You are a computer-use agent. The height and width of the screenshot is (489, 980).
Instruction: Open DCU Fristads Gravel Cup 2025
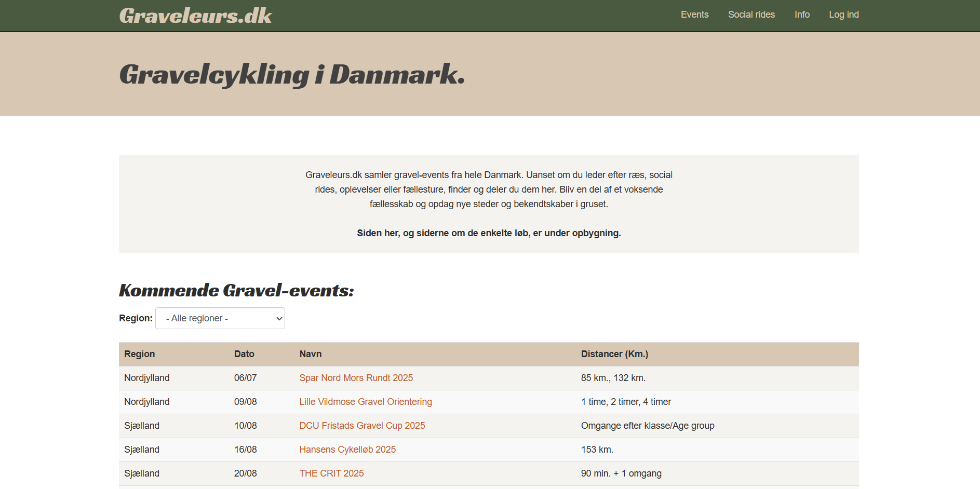[x=362, y=426]
